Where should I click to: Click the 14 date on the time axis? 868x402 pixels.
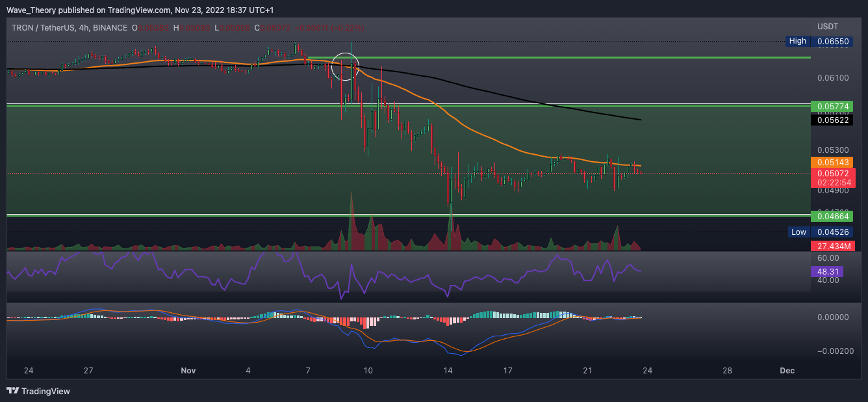click(x=448, y=371)
